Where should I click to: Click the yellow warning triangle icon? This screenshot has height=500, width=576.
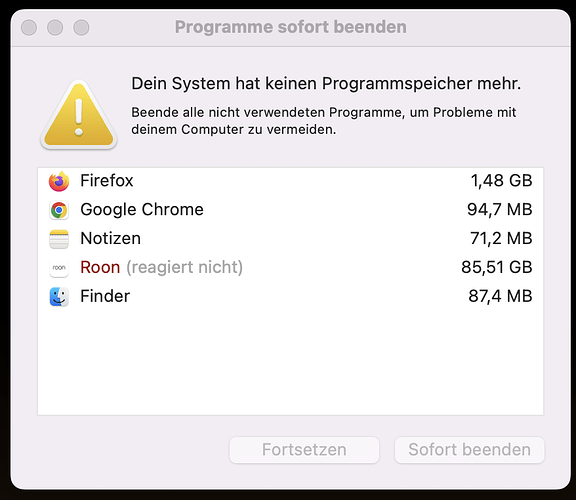click(x=78, y=115)
